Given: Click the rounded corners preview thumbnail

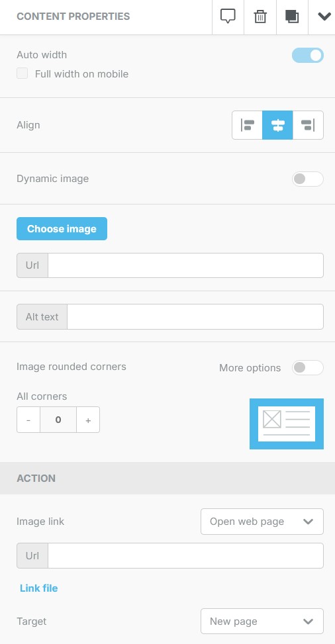Looking at the screenshot, I should point(287,424).
